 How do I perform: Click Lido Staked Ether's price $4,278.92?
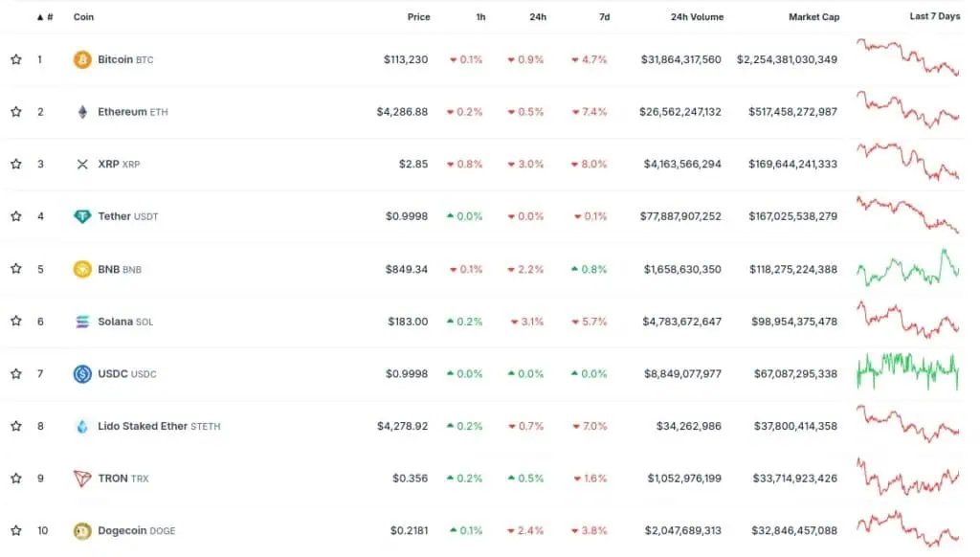coord(403,426)
